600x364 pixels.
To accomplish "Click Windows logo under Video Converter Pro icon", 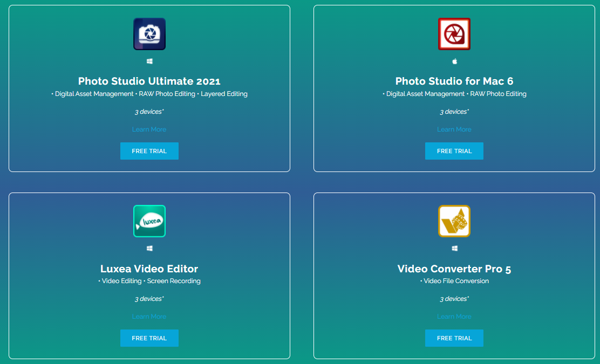I will click(455, 249).
